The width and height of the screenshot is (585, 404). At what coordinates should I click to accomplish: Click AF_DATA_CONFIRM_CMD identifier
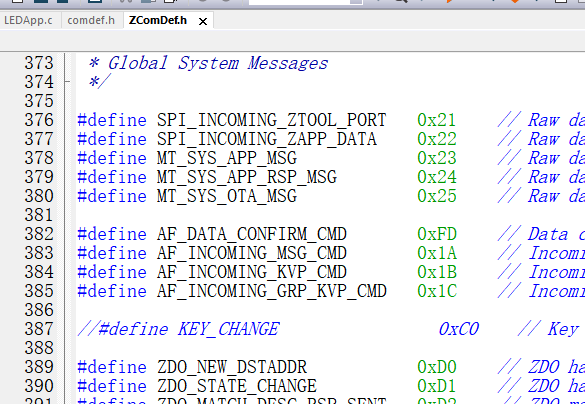coord(251,234)
